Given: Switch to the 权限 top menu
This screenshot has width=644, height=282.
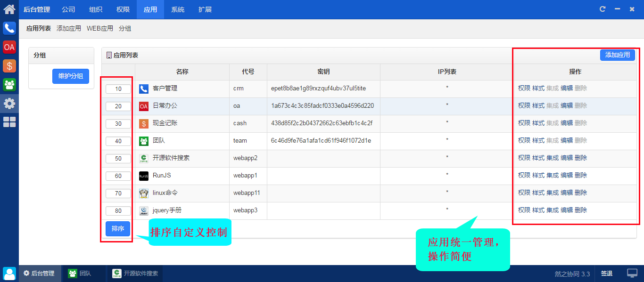Looking at the screenshot, I should tap(123, 9).
